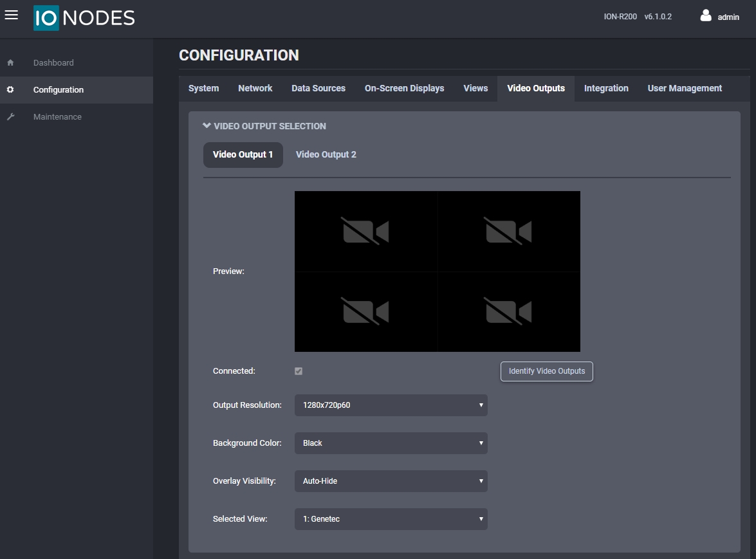Toggle the Connected checkbox
The image size is (756, 559).
299,371
